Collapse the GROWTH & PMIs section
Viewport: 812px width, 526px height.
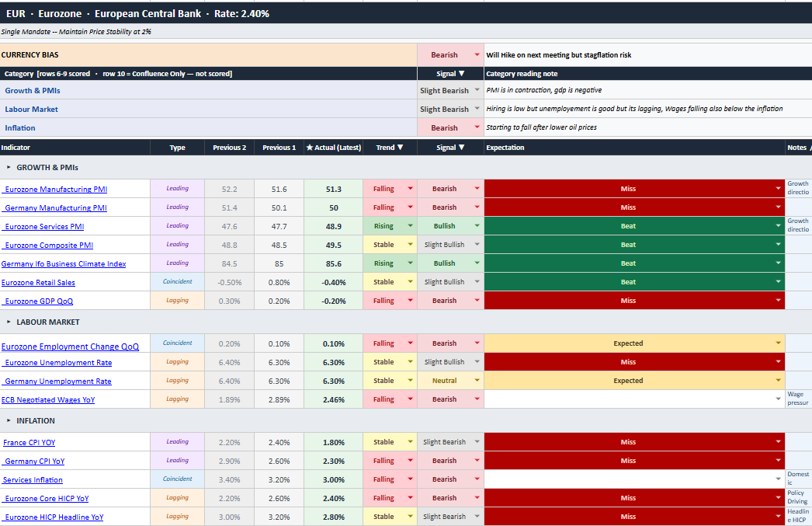tap(9, 167)
